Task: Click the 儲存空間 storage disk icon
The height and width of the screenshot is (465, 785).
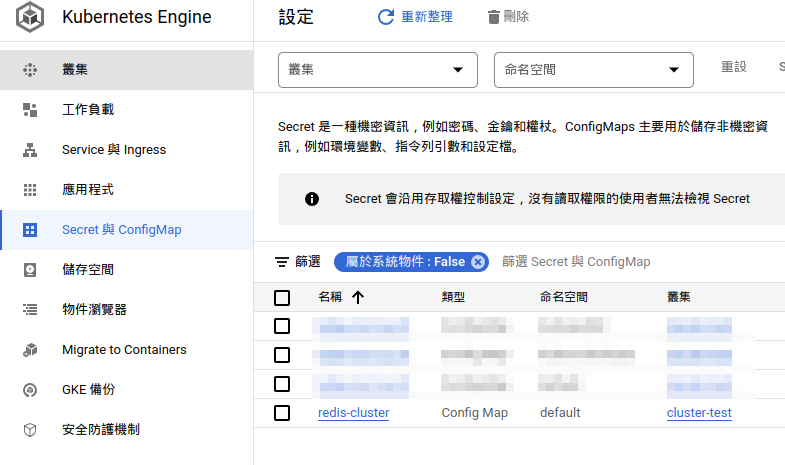Action: pyautogui.click(x=30, y=270)
